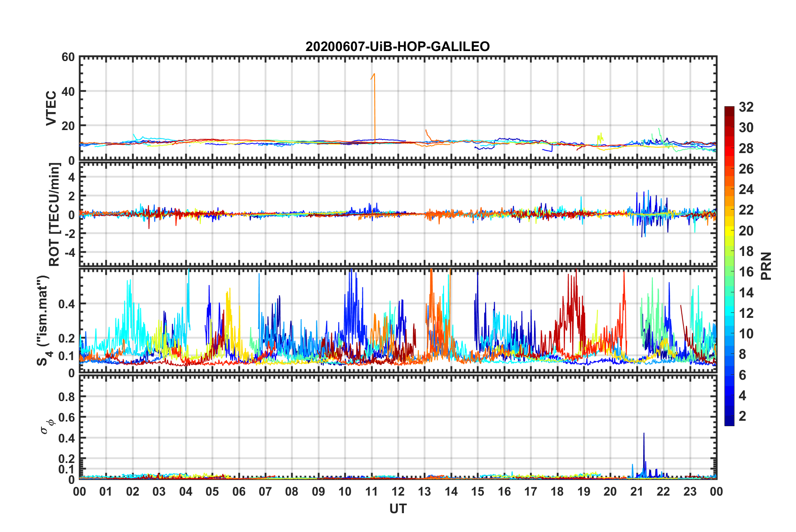Click the PRN colorbar near value 2
The width and height of the screenshot is (796, 532).
(x=729, y=416)
